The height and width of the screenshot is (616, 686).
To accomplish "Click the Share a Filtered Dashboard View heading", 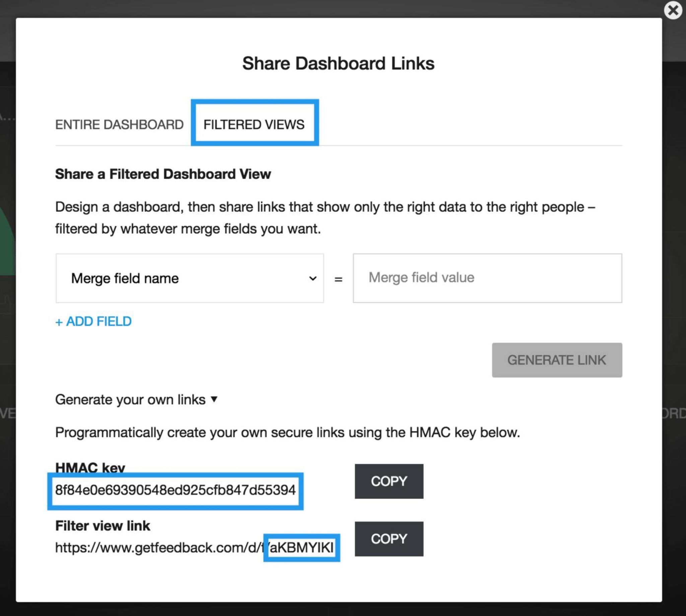I will click(x=162, y=174).
